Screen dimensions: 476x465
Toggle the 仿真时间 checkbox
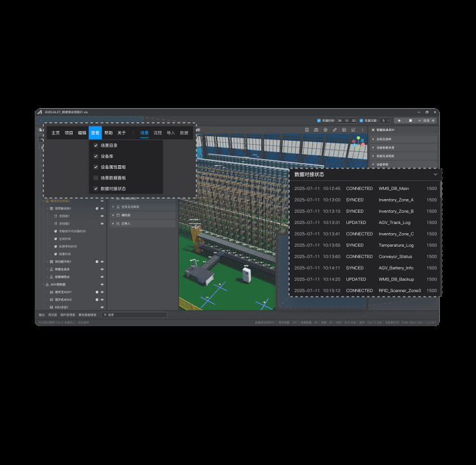click(319, 121)
